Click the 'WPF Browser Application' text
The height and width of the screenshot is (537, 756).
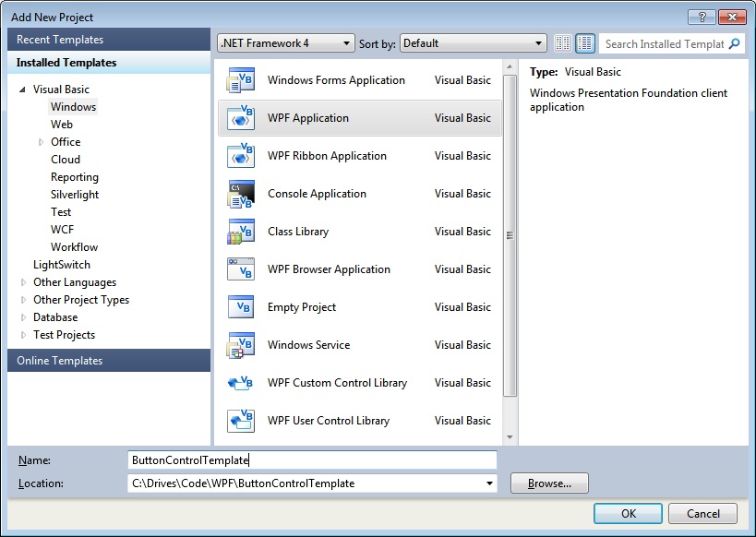[x=329, y=269]
